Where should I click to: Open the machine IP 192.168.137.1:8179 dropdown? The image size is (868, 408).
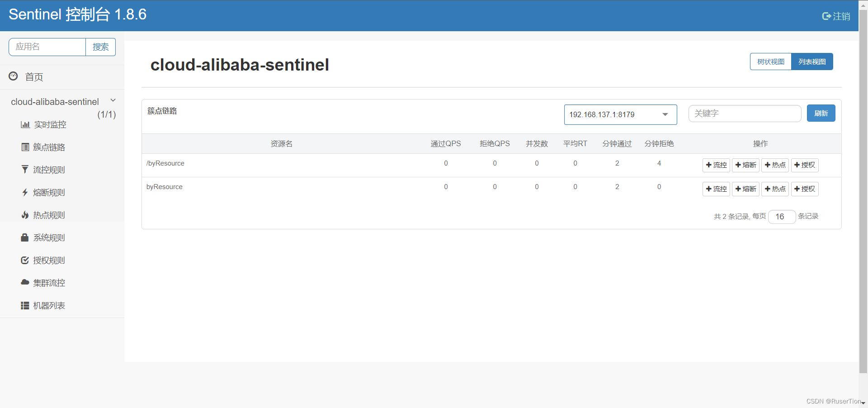pyautogui.click(x=620, y=114)
